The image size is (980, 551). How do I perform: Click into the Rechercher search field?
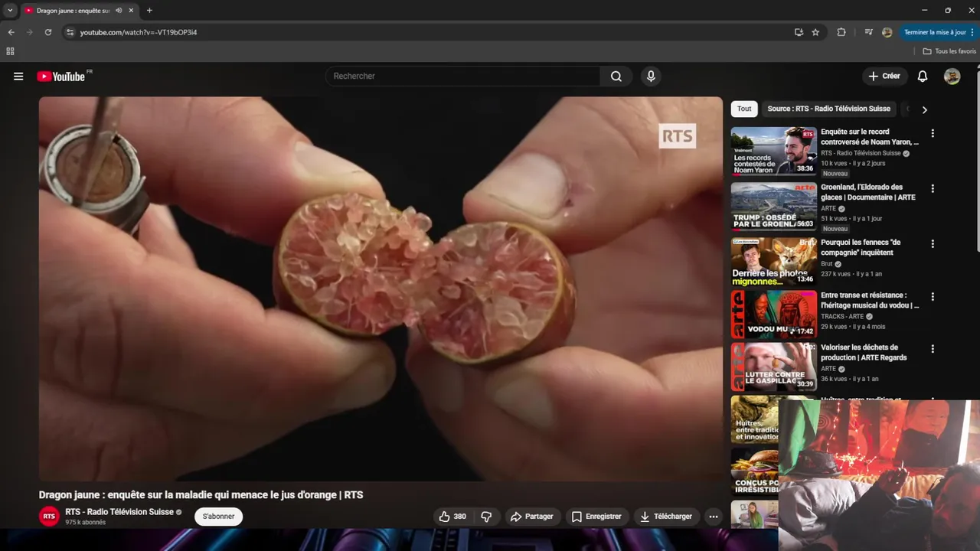click(x=463, y=77)
